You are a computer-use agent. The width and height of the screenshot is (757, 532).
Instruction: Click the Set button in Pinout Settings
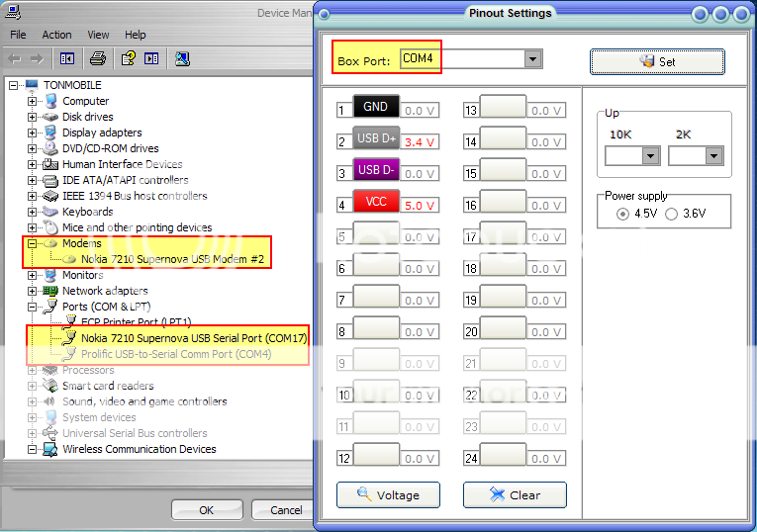click(657, 61)
